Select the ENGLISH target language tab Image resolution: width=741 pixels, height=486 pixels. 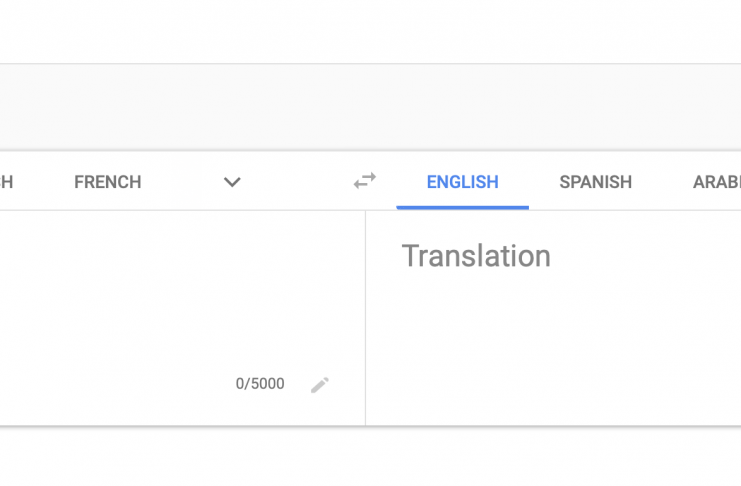(462, 182)
